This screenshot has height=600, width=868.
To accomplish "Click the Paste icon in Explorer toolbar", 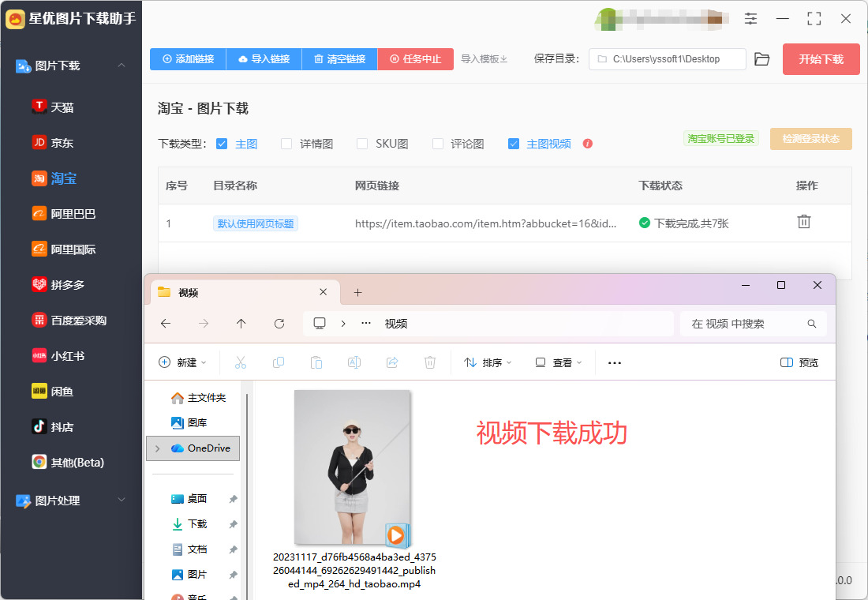I will [316, 362].
